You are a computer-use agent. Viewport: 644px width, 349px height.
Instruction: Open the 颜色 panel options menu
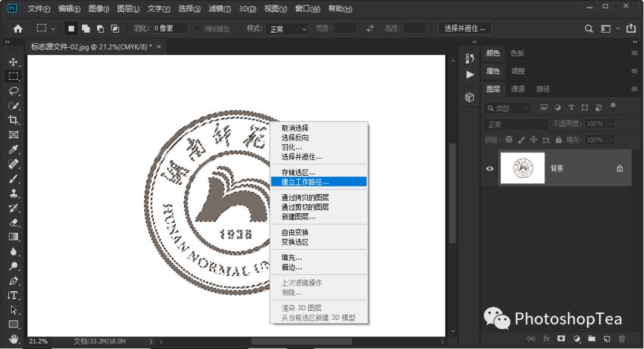pyautogui.click(x=634, y=53)
